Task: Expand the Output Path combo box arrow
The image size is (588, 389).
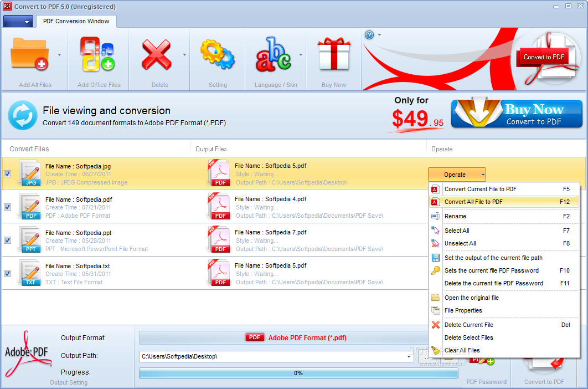Action: [x=409, y=356]
